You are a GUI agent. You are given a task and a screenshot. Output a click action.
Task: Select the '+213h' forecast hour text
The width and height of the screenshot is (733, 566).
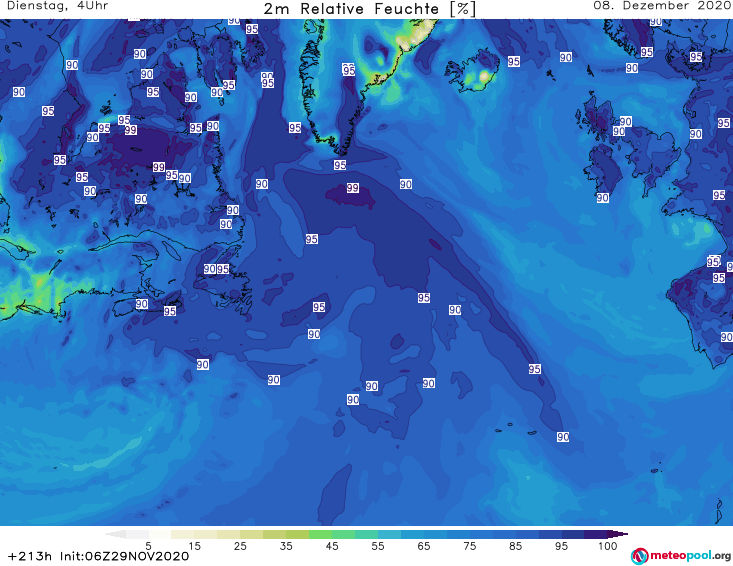30,556
